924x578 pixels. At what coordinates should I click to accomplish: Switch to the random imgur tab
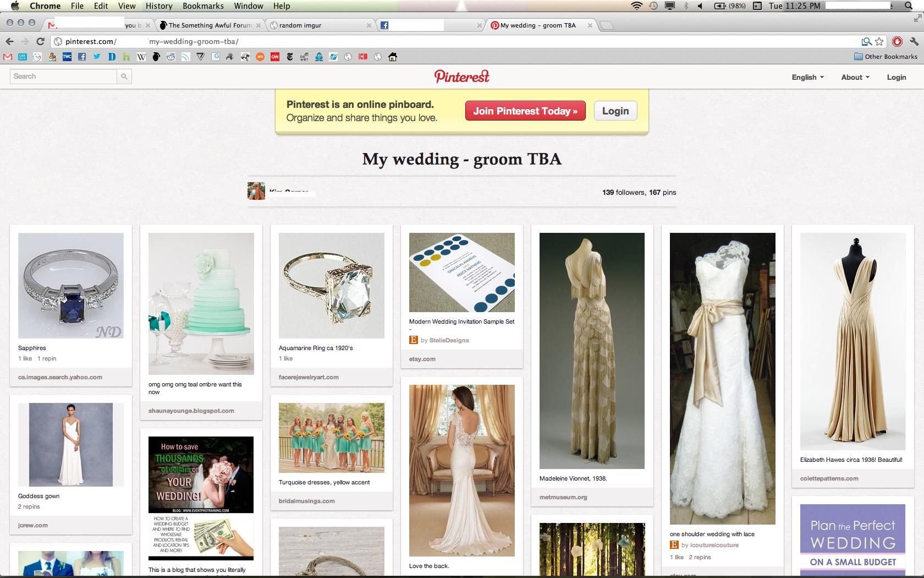319,25
